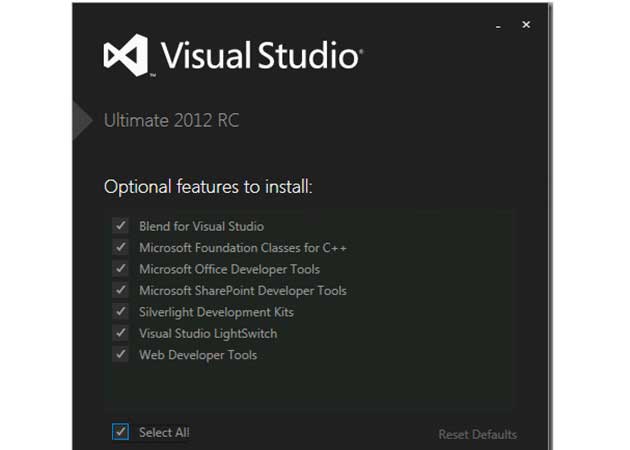This screenshot has width=630, height=450.
Task: Click the Reset Defaults link
Action: coord(477,434)
